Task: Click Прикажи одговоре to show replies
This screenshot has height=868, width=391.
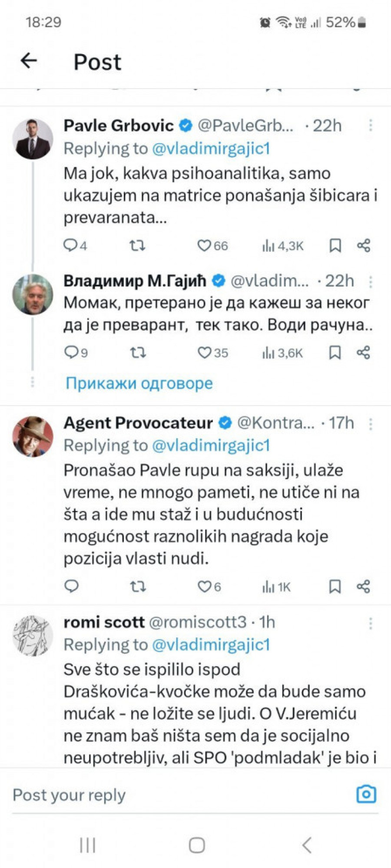Action: click(x=139, y=383)
